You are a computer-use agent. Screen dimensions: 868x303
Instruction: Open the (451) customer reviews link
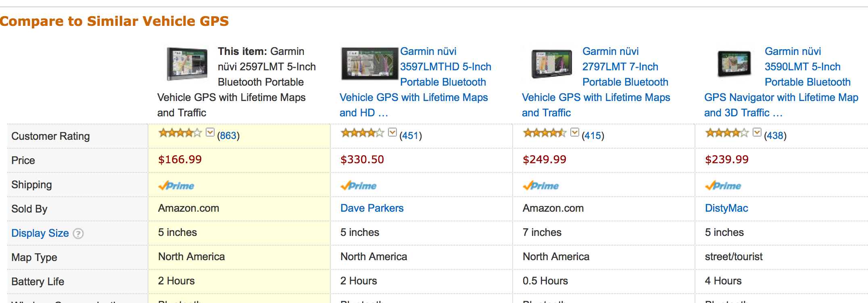pos(411,136)
